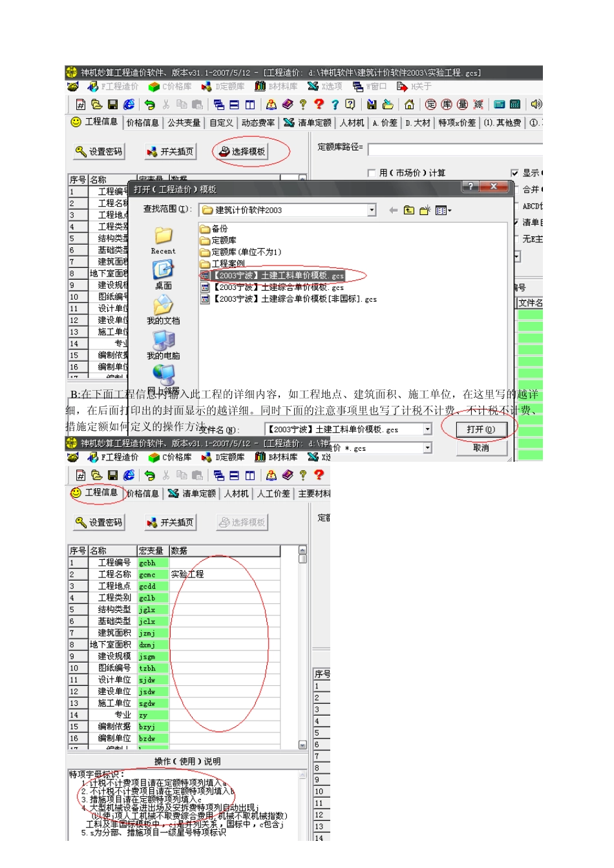Click the Recent shortcut in dialog sidebar
This screenshot has width=614, height=868.
[x=163, y=240]
